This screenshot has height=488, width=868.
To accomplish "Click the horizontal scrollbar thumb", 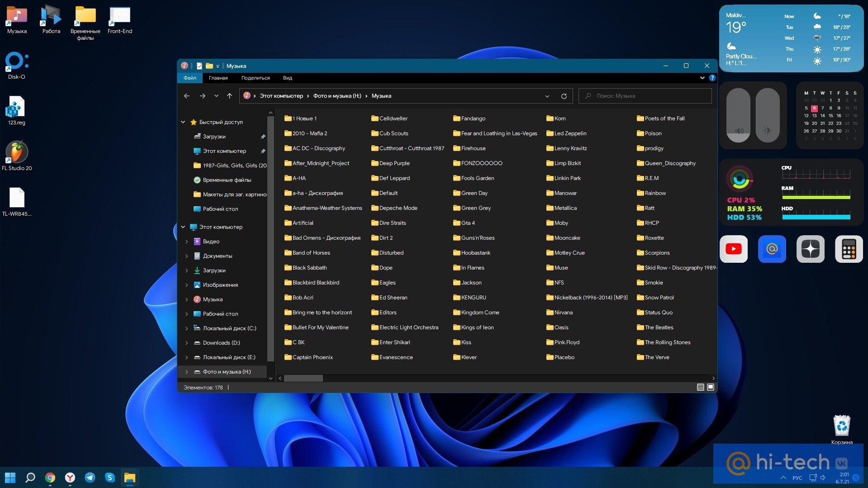I will tap(304, 378).
